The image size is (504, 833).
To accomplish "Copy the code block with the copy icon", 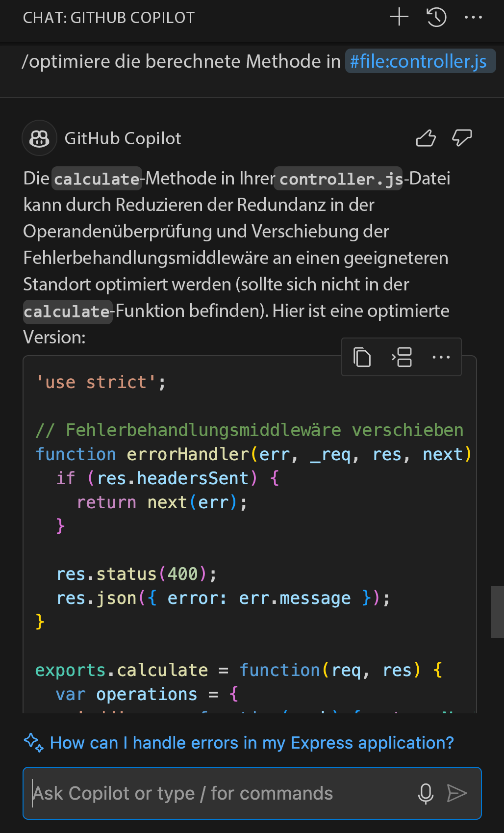I will (362, 357).
